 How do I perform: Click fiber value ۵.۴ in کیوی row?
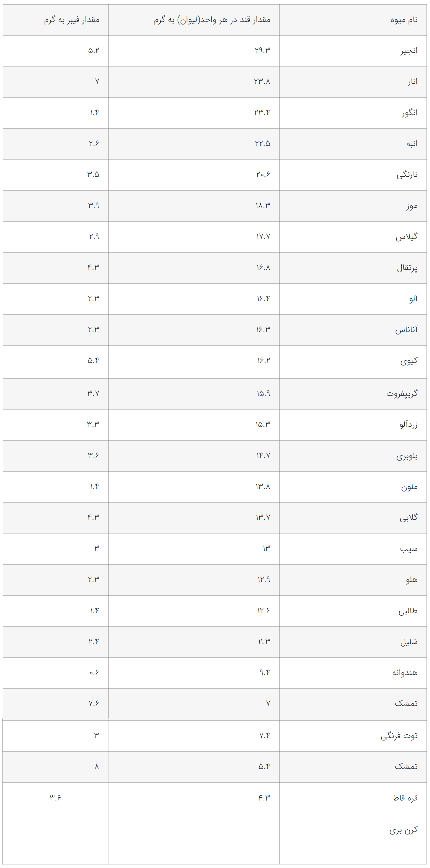pos(93,361)
